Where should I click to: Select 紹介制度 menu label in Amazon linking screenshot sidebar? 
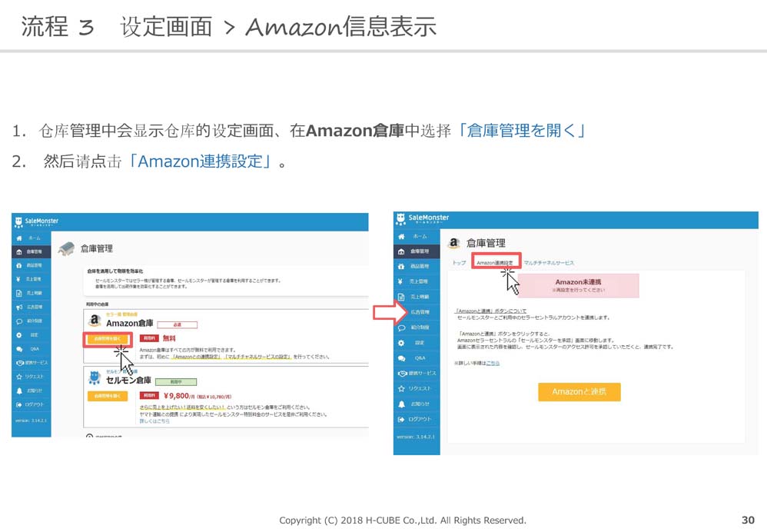pos(420,328)
